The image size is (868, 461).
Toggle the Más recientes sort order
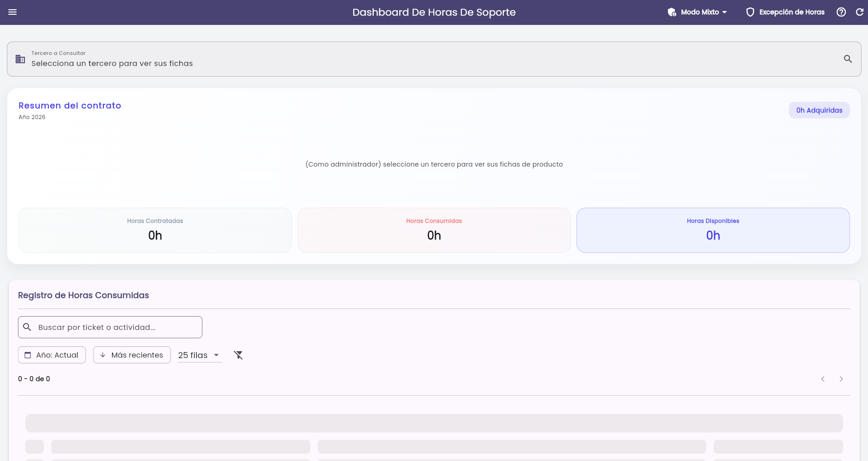pos(132,355)
